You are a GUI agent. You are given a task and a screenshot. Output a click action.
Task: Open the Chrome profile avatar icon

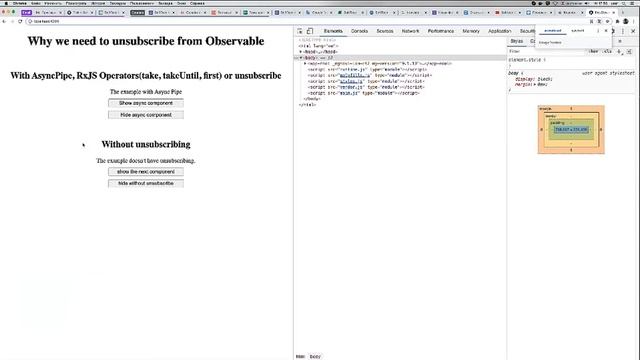[x=626, y=21]
